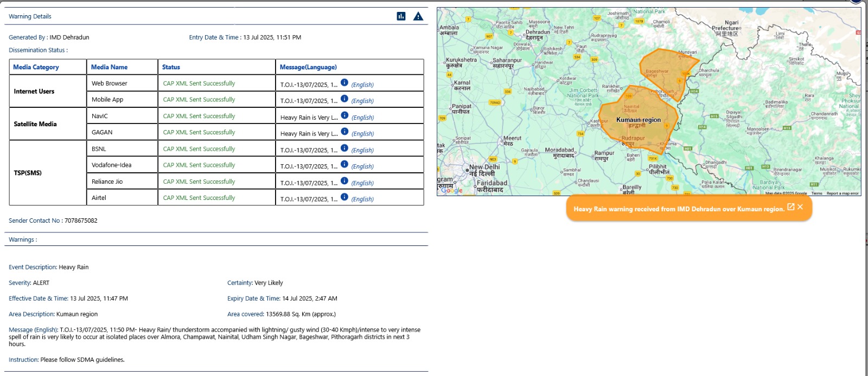Open info icon in NavIC row

pyautogui.click(x=344, y=115)
